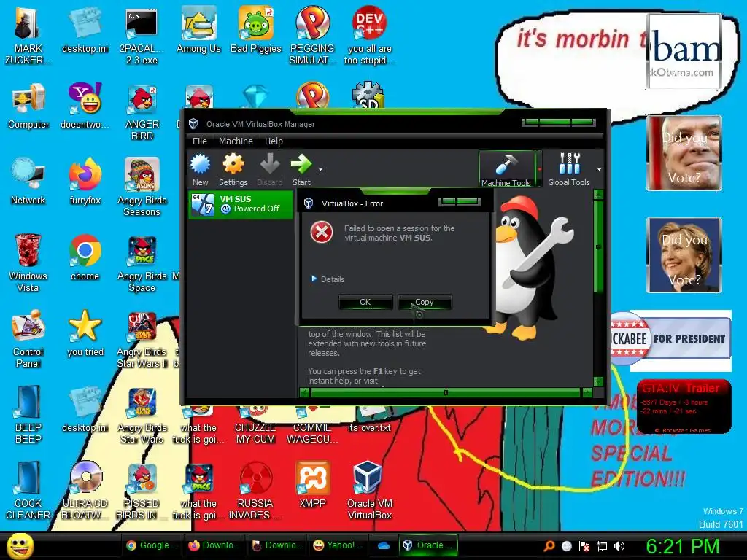Open BEEP BEEP desktop icon

28,414
